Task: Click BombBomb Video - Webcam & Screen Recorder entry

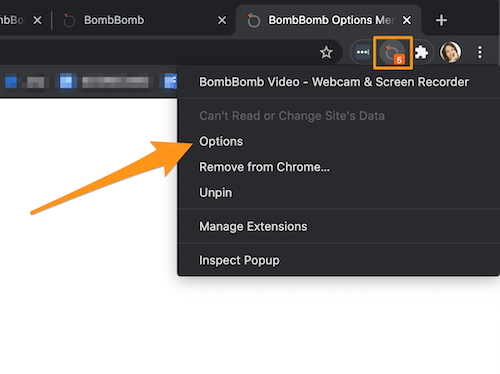Action: pyautogui.click(x=339, y=82)
